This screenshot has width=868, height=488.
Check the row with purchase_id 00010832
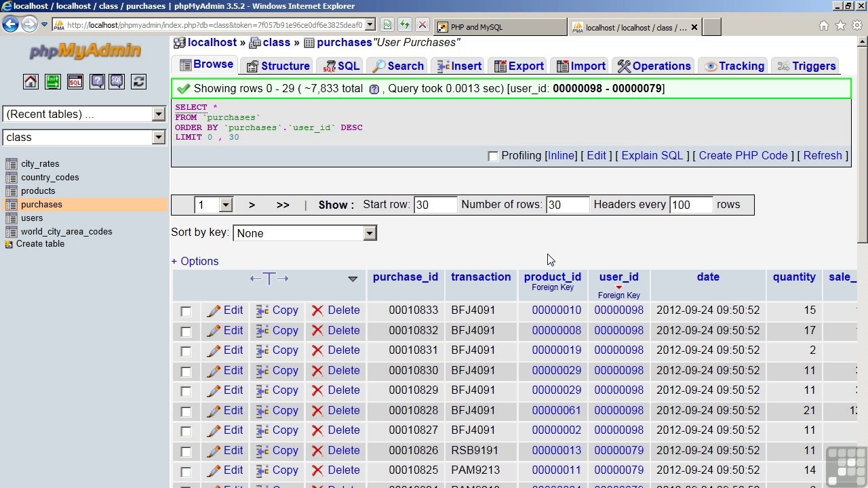tap(186, 331)
